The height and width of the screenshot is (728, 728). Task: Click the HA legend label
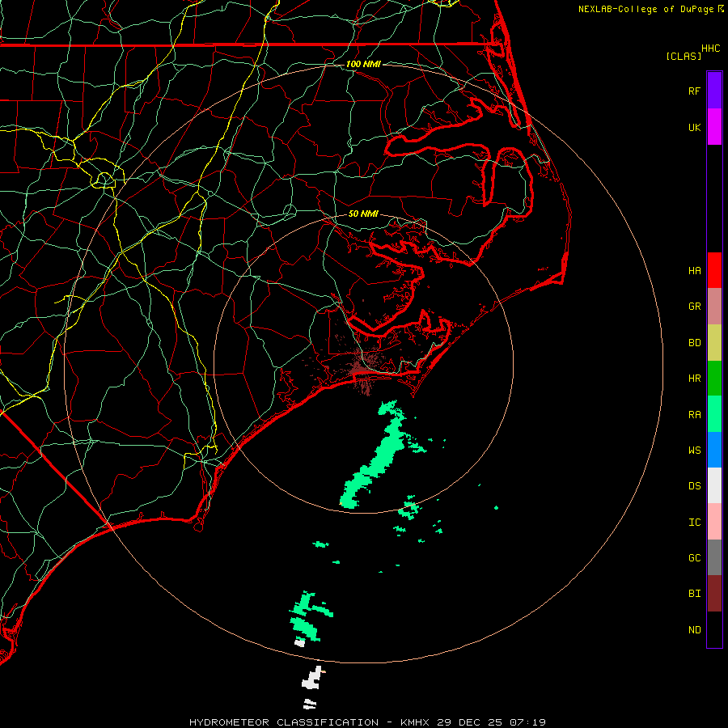(x=695, y=270)
